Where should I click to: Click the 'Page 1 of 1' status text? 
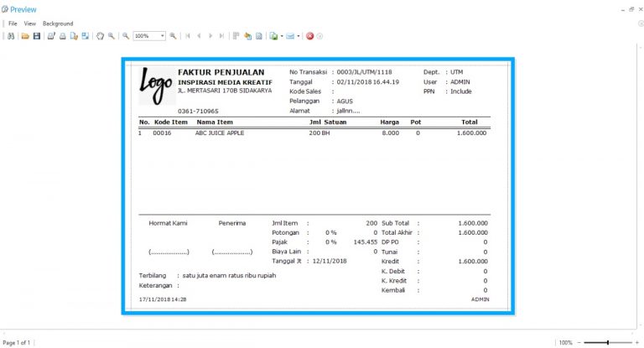coord(17,342)
